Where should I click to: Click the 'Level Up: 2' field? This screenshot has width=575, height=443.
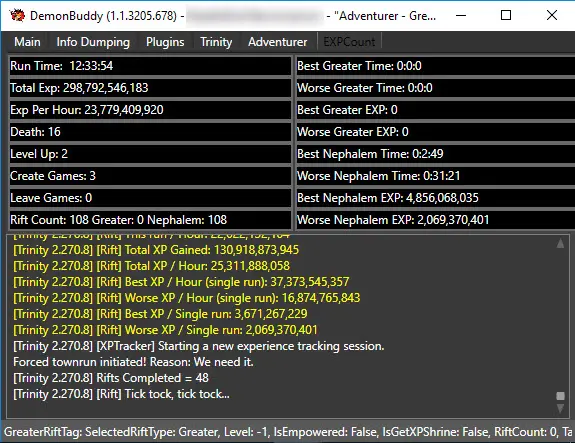(x=150, y=154)
